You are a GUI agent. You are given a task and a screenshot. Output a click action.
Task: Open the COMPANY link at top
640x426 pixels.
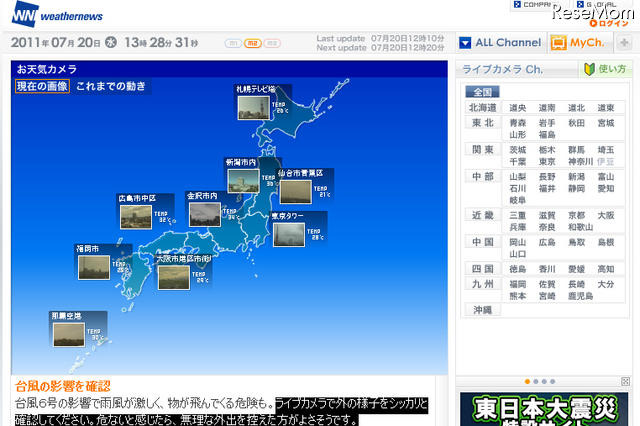pyautogui.click(x=533, y=4)
